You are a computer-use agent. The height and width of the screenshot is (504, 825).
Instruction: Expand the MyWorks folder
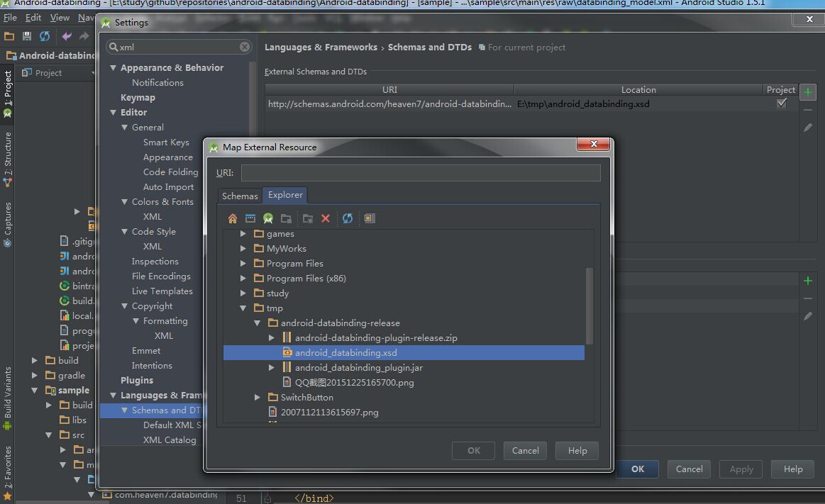[243, 248]
